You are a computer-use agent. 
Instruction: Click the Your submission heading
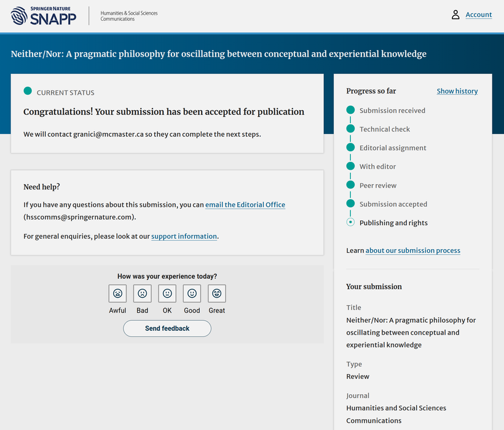click(x=374, y=287)
